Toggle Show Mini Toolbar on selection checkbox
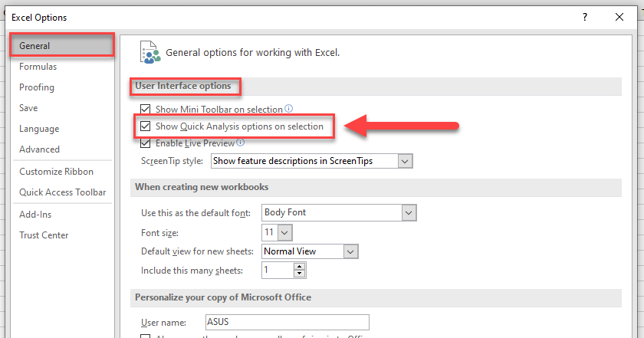 tap(145, 110)
